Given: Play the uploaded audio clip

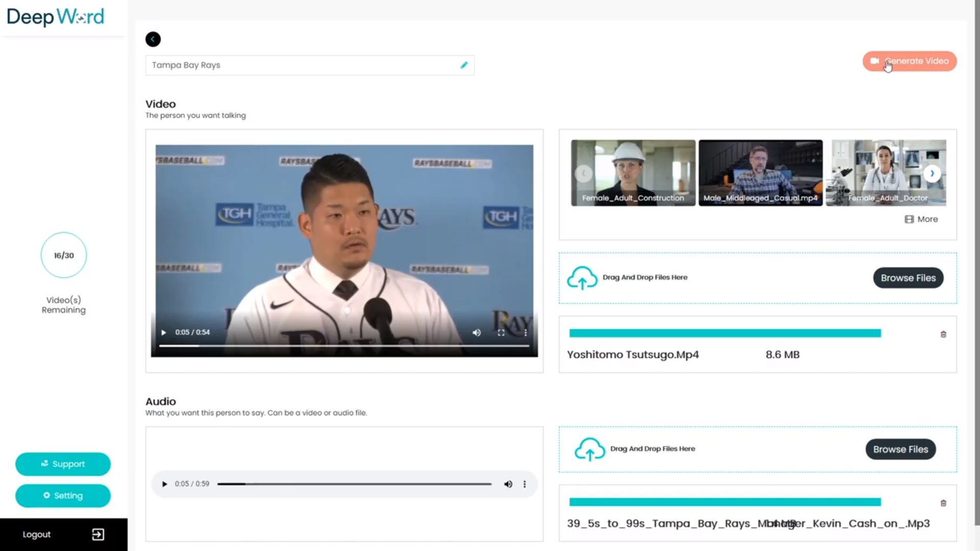Looking at the screenshot, I should point(164,484).
